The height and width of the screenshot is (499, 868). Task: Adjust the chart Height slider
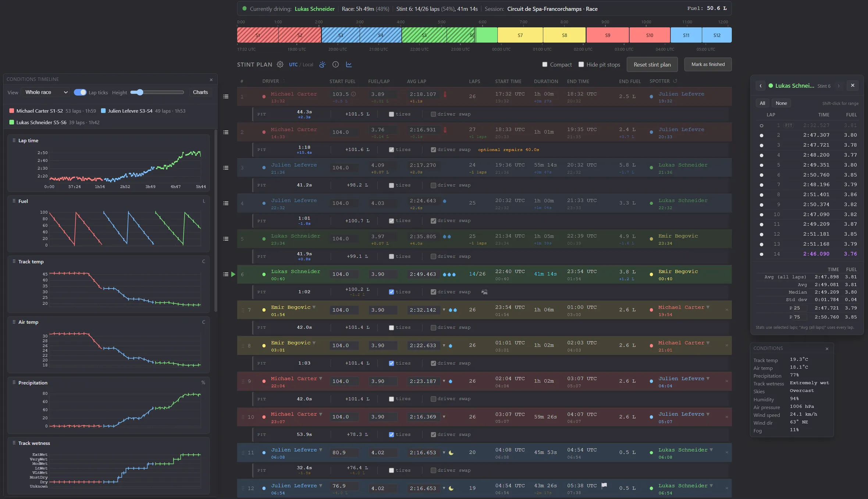click(157, 92)
